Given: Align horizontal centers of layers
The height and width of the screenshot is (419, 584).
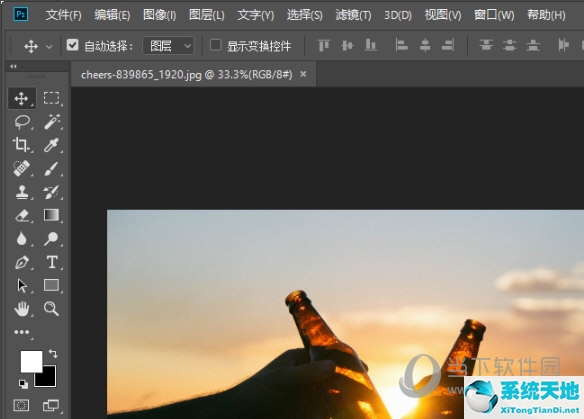Looking at the screenshot, I should tap(425, 45).
